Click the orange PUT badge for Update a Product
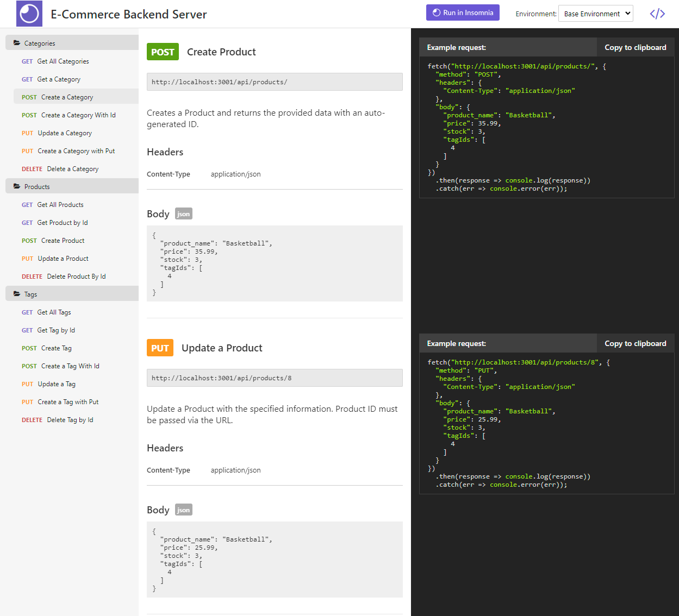This screenshot has height=616, width=679. pyautogui.click(x=160, y=348)
